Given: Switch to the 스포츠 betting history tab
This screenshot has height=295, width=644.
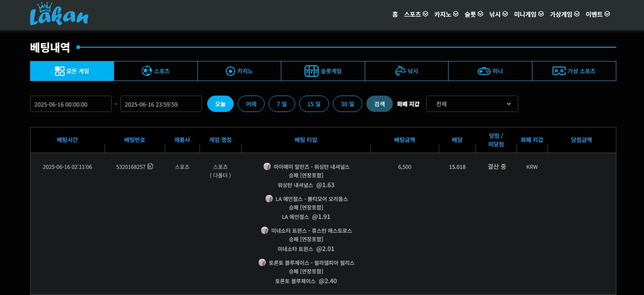Looking at the screenshot, I should [x=156, y=71].
